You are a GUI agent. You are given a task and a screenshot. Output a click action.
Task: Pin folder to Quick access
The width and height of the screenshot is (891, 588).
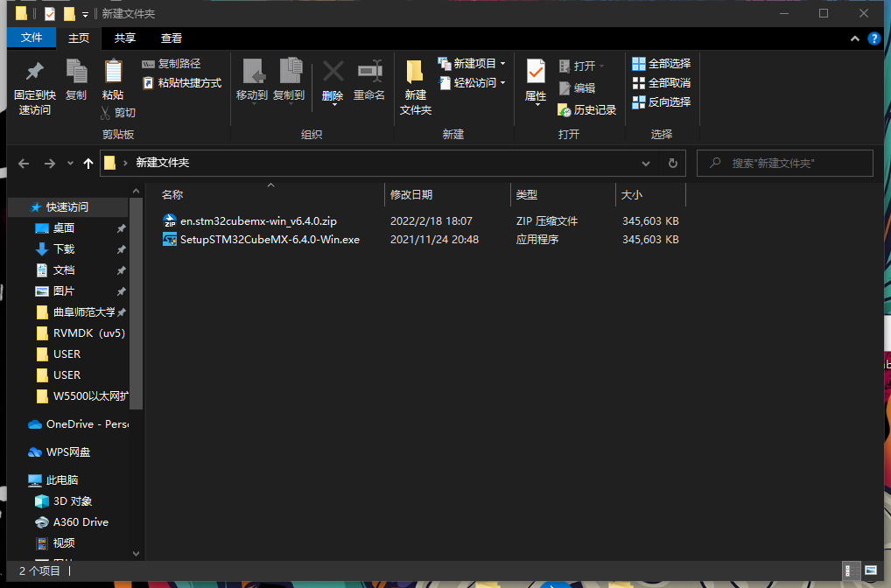(x=35, y=87)
